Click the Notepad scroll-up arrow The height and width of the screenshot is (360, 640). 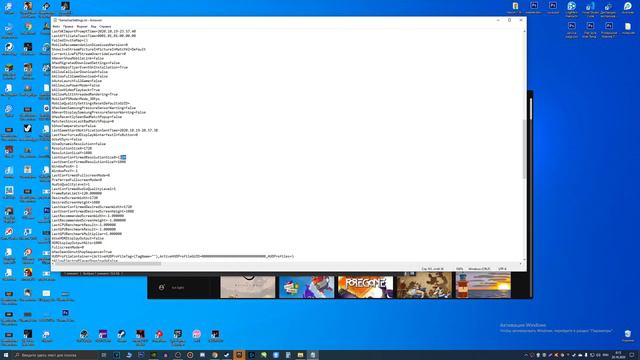(524, 30)
